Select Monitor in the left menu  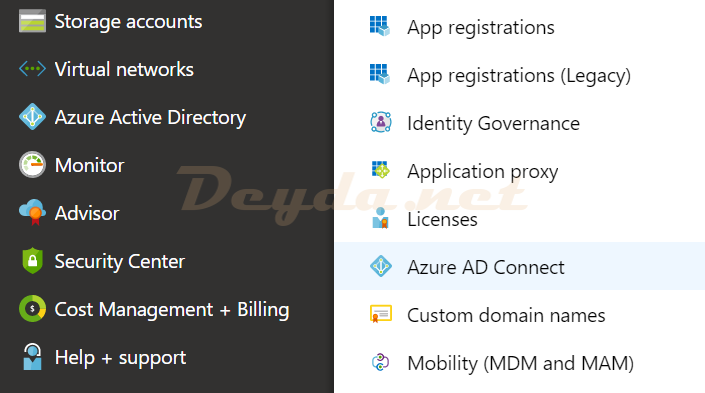coord(89,165)
